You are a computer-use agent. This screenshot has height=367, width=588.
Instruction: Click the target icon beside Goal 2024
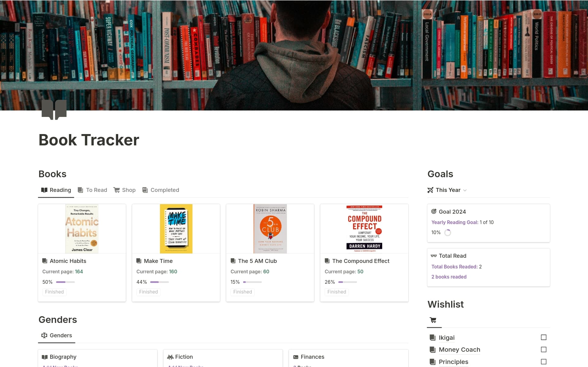pos(434,211)
